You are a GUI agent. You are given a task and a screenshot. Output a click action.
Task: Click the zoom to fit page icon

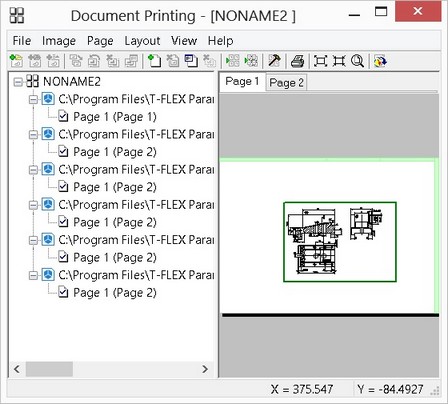320,61
